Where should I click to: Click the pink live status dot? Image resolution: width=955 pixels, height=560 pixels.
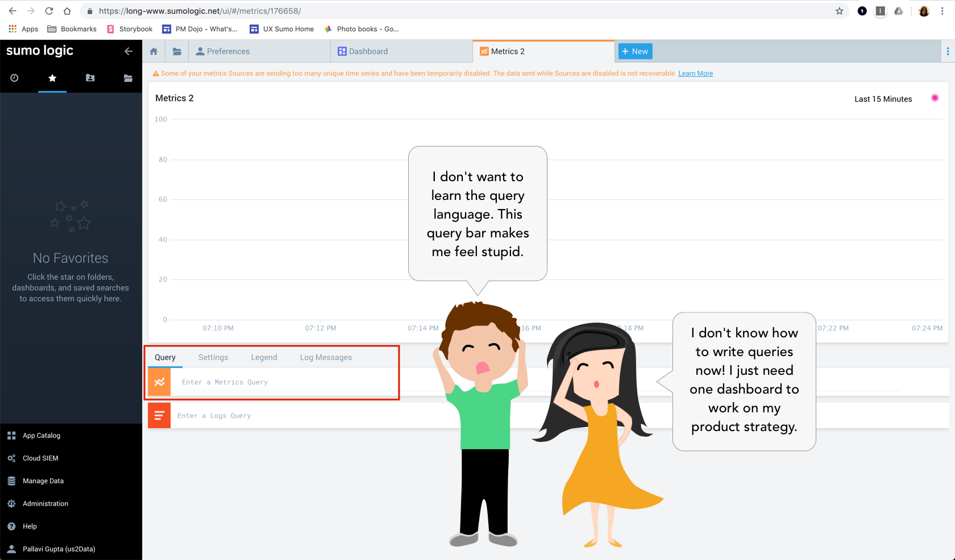935,98
